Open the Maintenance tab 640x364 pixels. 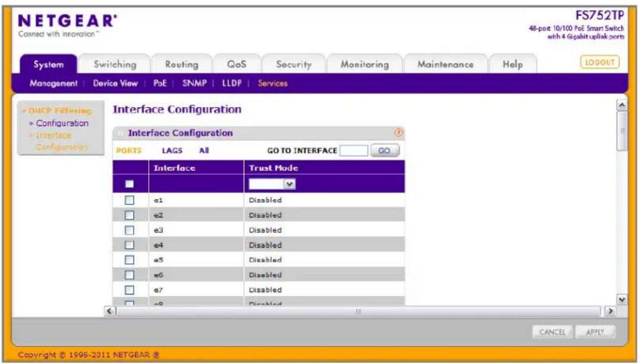pyautogui.click(x=446, y=64)
